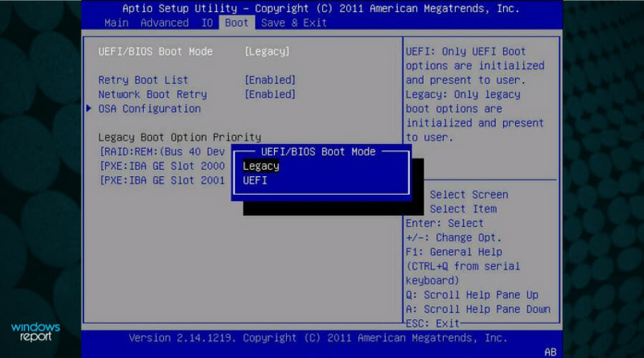Viewport: 644px width, 358px height.
Task: Go to the Save & Exit tab
Action: tap(293, 23)
